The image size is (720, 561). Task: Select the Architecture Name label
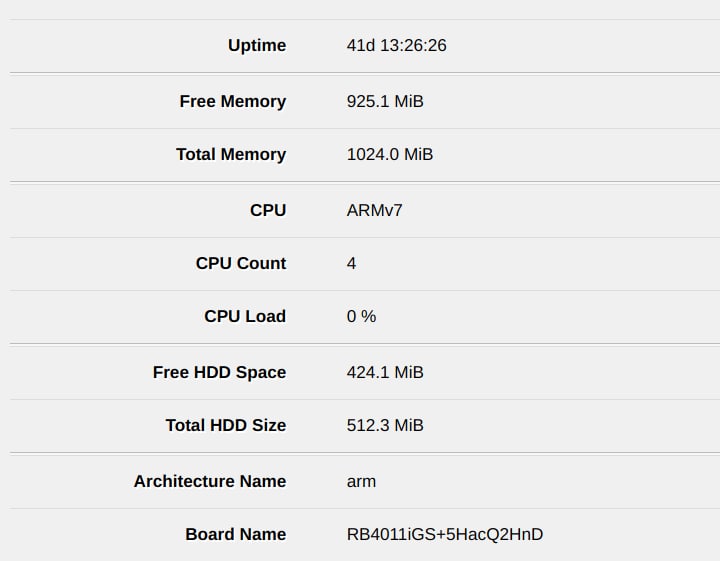point(210,481)
